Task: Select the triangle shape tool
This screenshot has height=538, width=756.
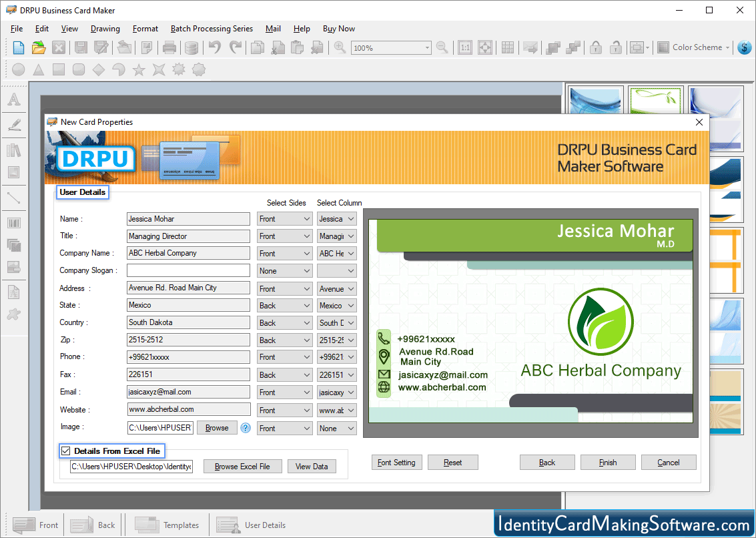Action: (39, 69)
